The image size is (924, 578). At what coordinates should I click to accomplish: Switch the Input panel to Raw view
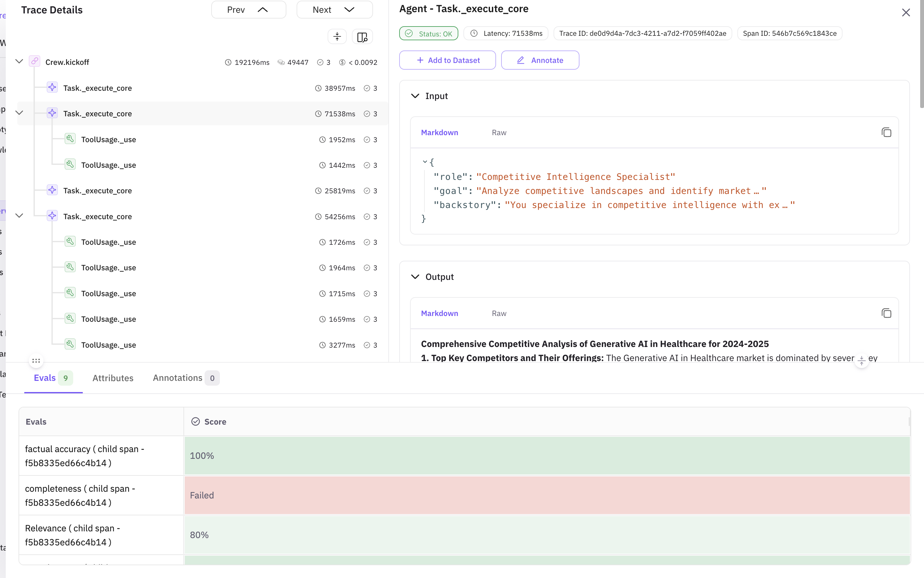499,132
